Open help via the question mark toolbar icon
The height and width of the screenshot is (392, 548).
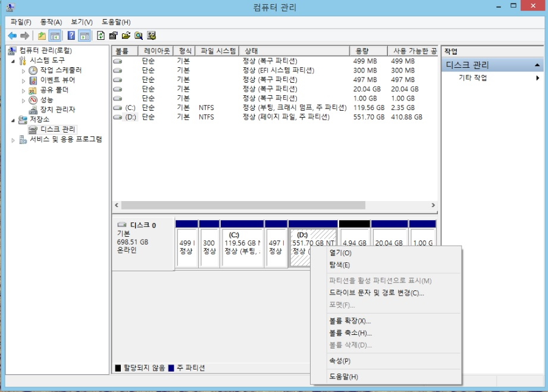click(71, 35)
